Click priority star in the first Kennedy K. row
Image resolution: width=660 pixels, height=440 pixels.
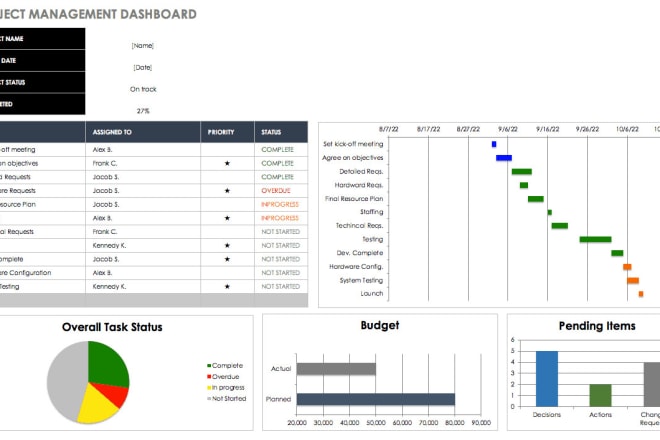pos(227,245)
